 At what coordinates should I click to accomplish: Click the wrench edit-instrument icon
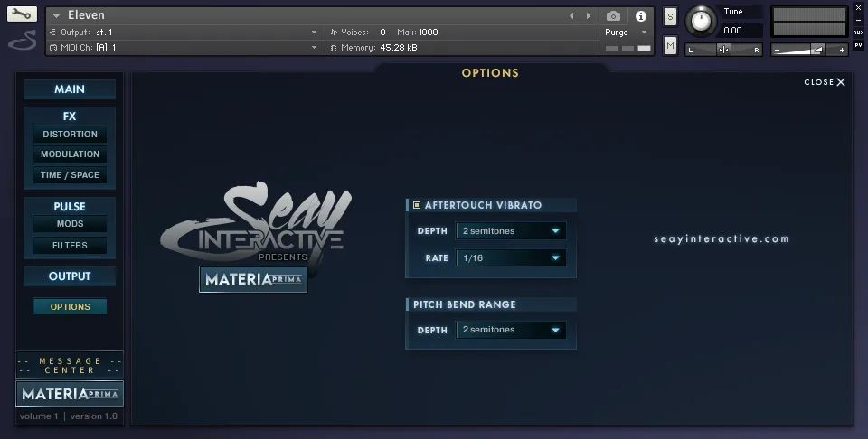22,14
